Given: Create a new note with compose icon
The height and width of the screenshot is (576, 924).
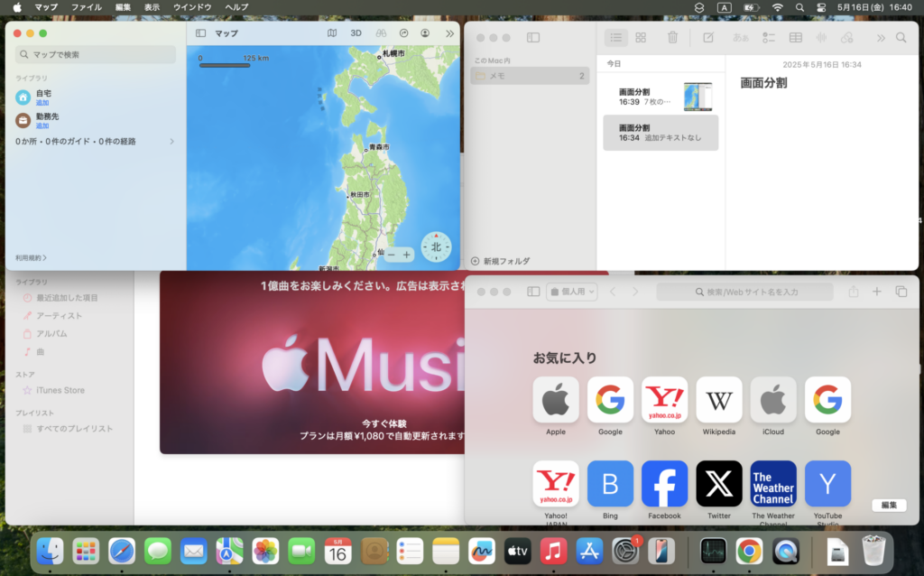Looking at the screenshot, I should [x=708, y=38].
